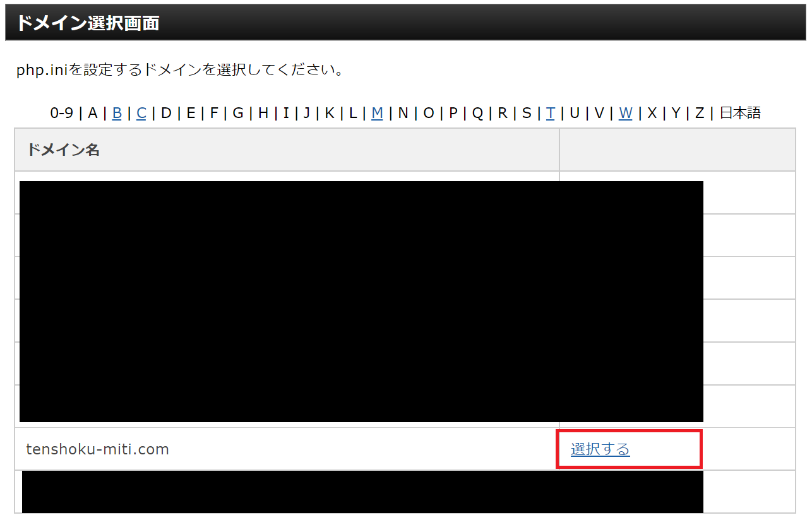Viewport: 812px width, 520px height.
Task: Open the B index link
Action: tap(117, 113)
